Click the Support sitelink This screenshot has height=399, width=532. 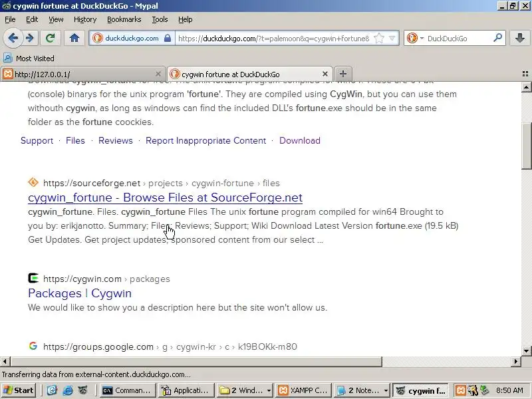(37, 140)
